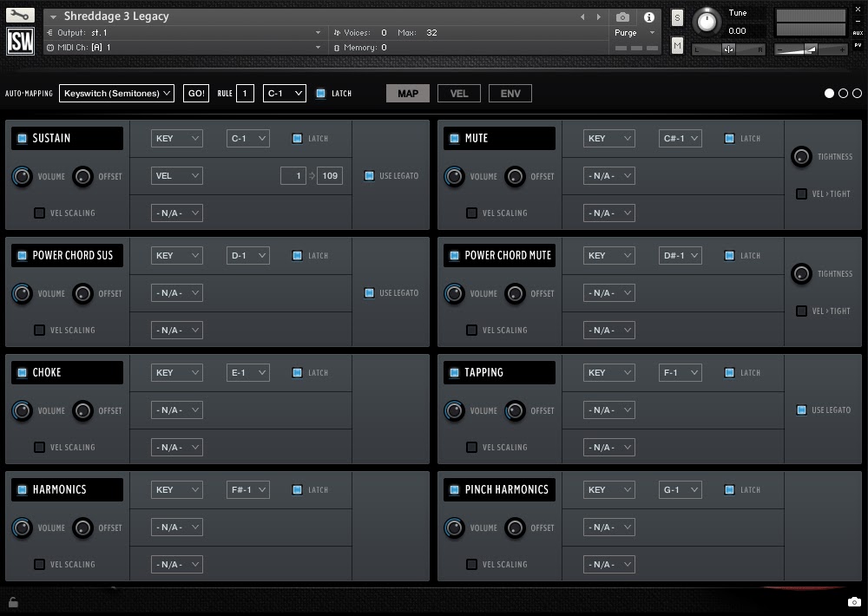Screen dimensions: 868x616
Task: Click the camera snapshot icon in header
Action: click(622, 17)
